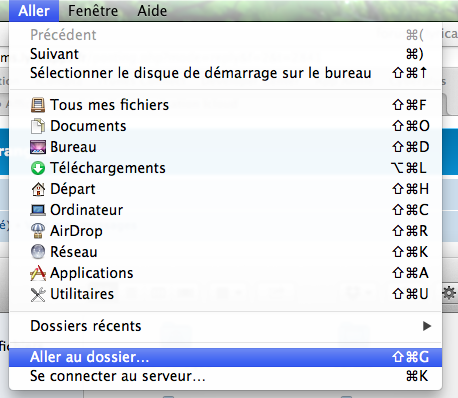Click the Tous mes fichiers icon

[38, 105]
